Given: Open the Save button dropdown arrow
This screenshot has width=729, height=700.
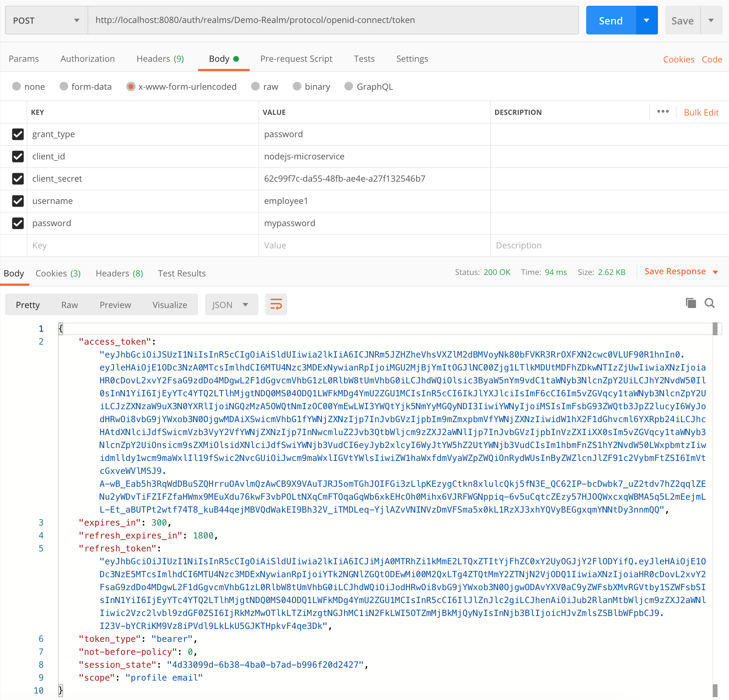Looking at the screenshot, I should (711, 20).
